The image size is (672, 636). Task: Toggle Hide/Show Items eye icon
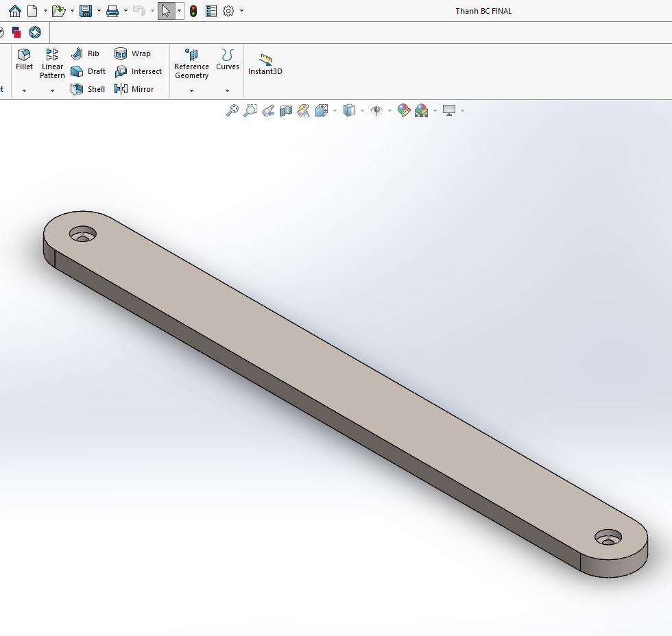376,110
